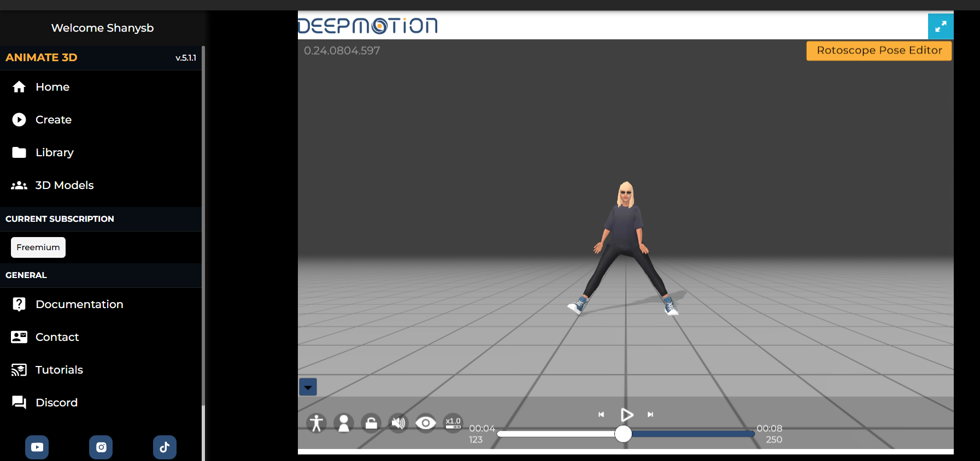980x461 pixels.
Task: Open the YouTube social icon
Action: tap(37, 447)
